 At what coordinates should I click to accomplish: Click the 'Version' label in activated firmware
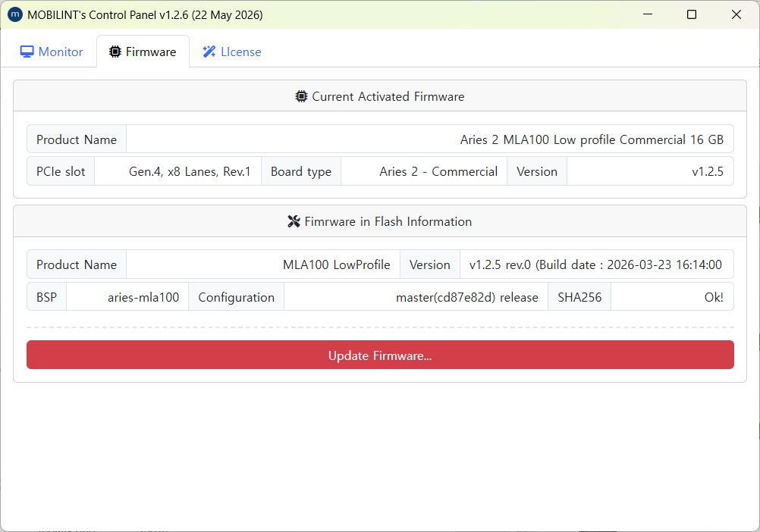(x=536, y=172)
